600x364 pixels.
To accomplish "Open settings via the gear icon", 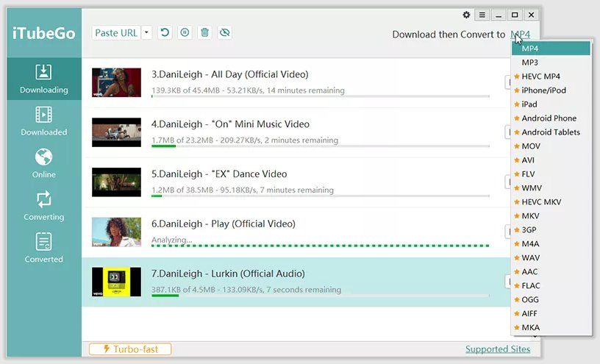I will click(466, 15).
